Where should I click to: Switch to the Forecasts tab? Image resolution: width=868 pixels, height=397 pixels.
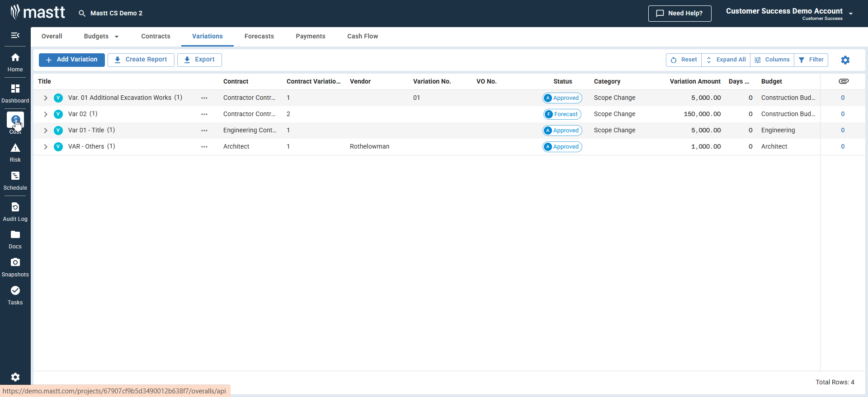click(259, 37)
